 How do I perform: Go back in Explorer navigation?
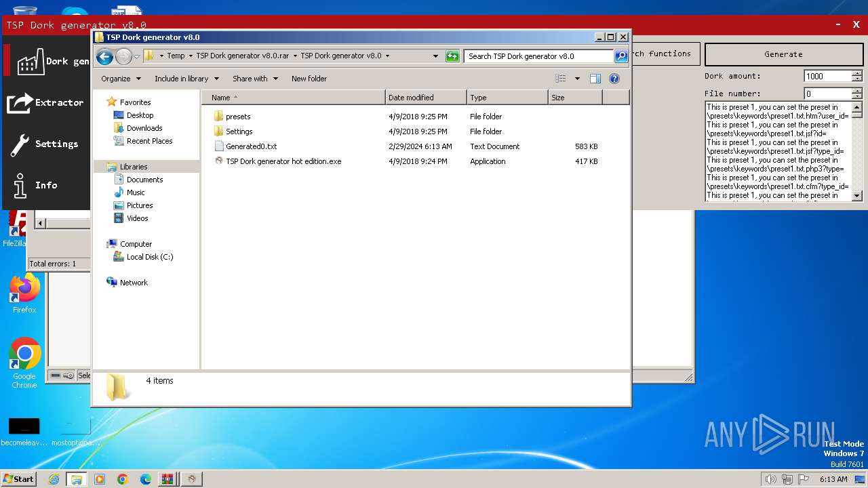pos(104,56)
